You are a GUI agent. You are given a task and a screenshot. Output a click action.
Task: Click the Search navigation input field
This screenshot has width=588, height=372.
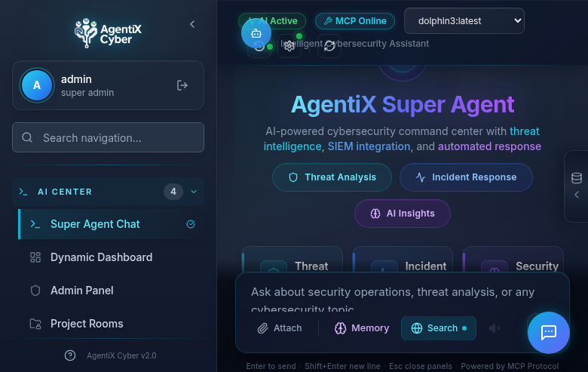[x=108, y=138]
